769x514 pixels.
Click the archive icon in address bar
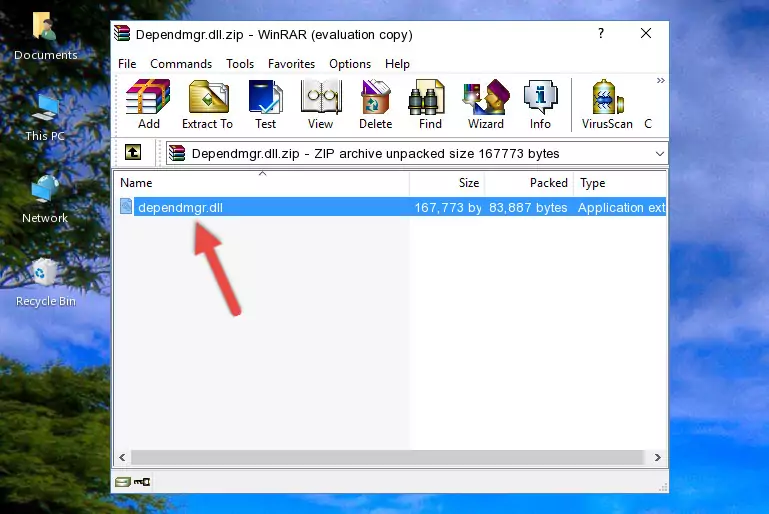point(177,154)
